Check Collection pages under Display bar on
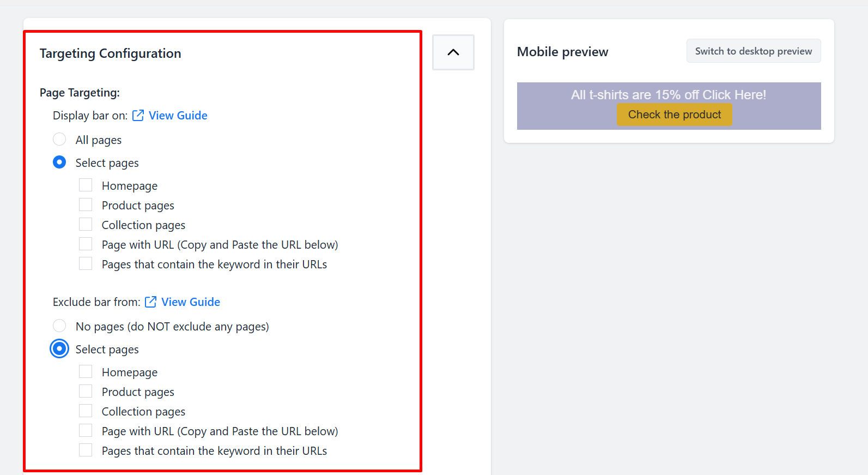The height and width of the screenshot is (475, 868). pyautogui.click(x=86, y=225)
